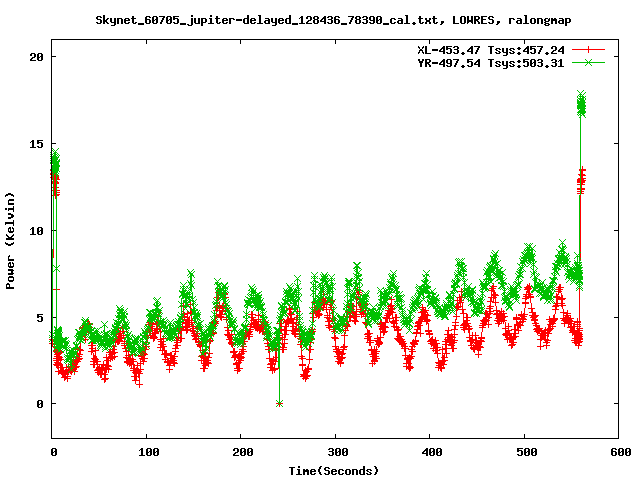
Task: Click the x-axis tick label 500
Action: click(x=527, y=452)
